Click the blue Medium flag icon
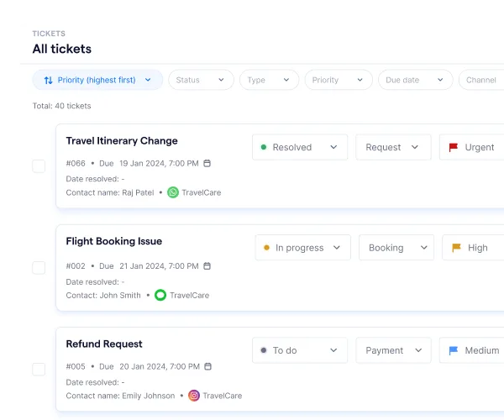Viewport: 504px width, 420px height. click(x=454, y=350)
